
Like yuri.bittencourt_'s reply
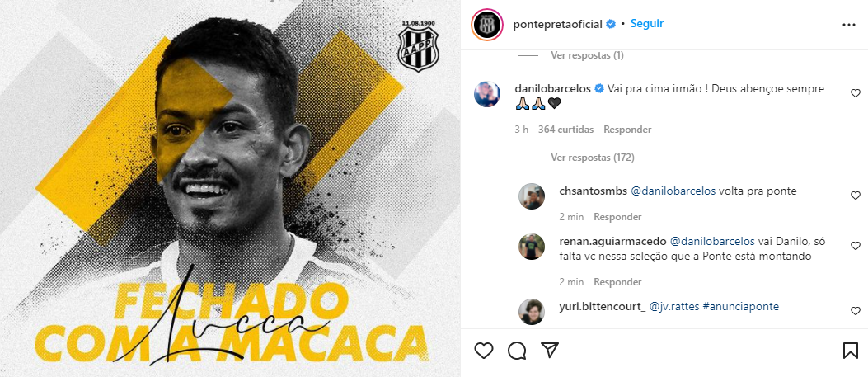(x=856, y=311)
